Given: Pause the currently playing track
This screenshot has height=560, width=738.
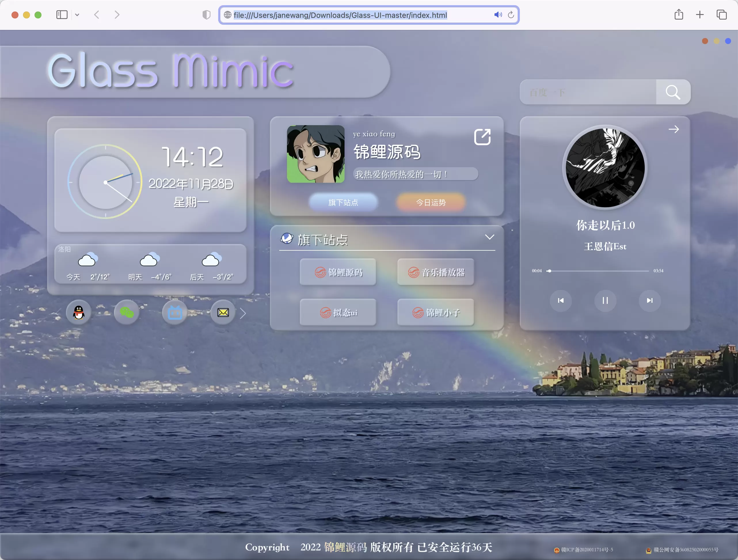Looking at the screenshot, I should point(605,301).
